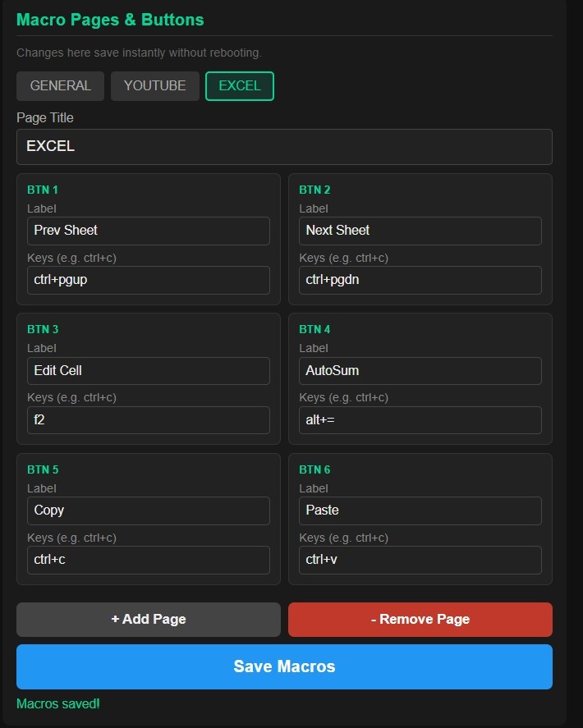
Task: Edit BTN 6 label Paste
Action: pos(420,511)
